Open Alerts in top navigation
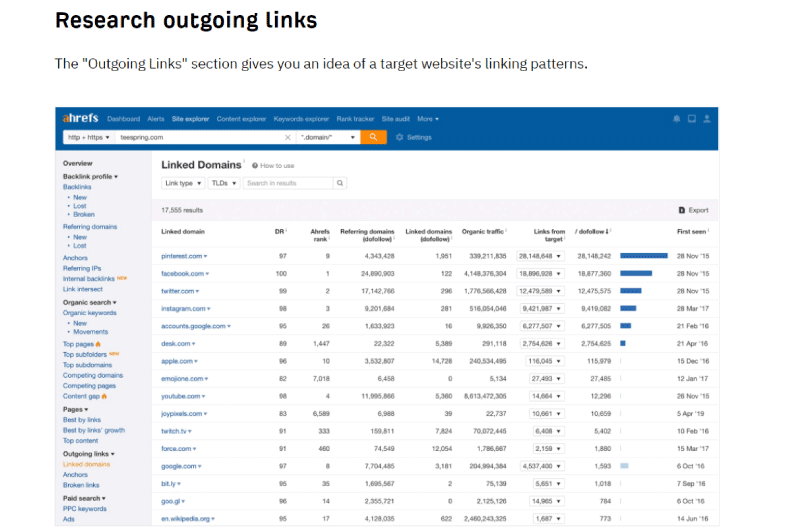 [156, 119]
